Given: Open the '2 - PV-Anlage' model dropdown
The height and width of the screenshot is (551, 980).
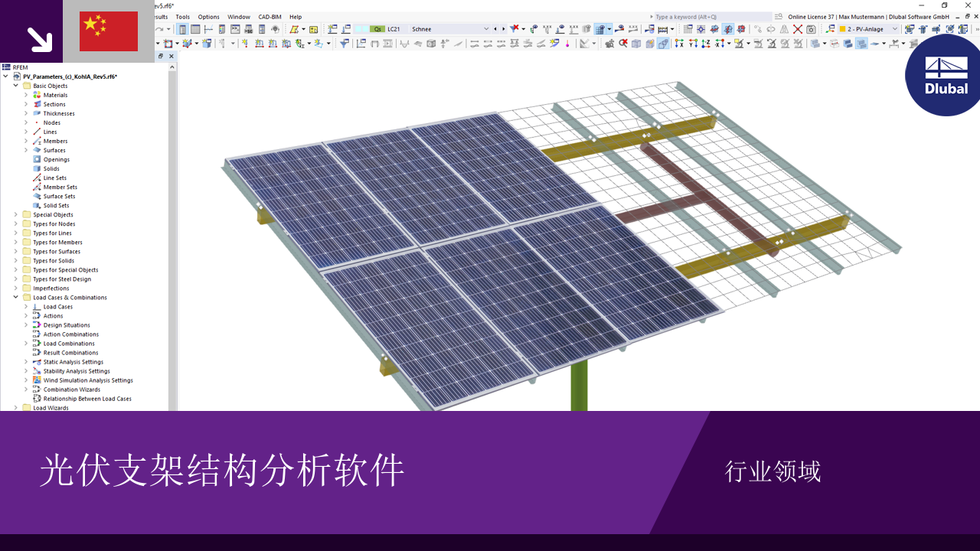Looking at the screenshot, I should (895, 29).
